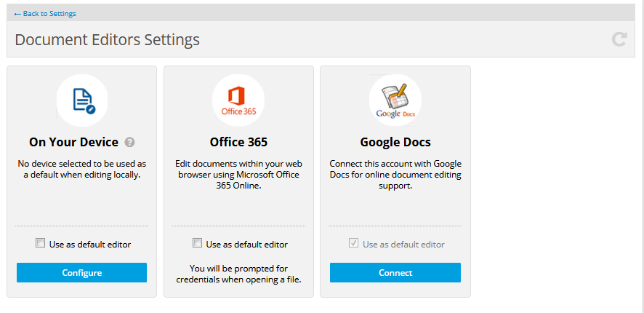Click the 'No device selected' description text

point(82,169)
